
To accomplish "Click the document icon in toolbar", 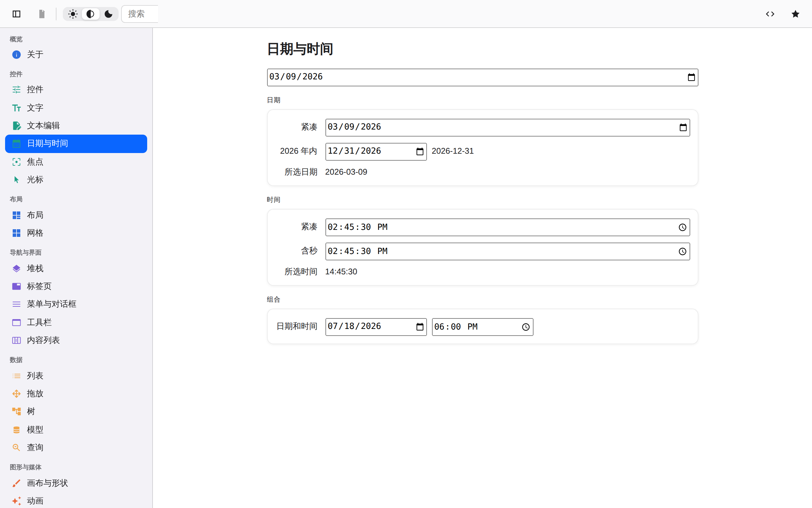I will coord(42,14).
